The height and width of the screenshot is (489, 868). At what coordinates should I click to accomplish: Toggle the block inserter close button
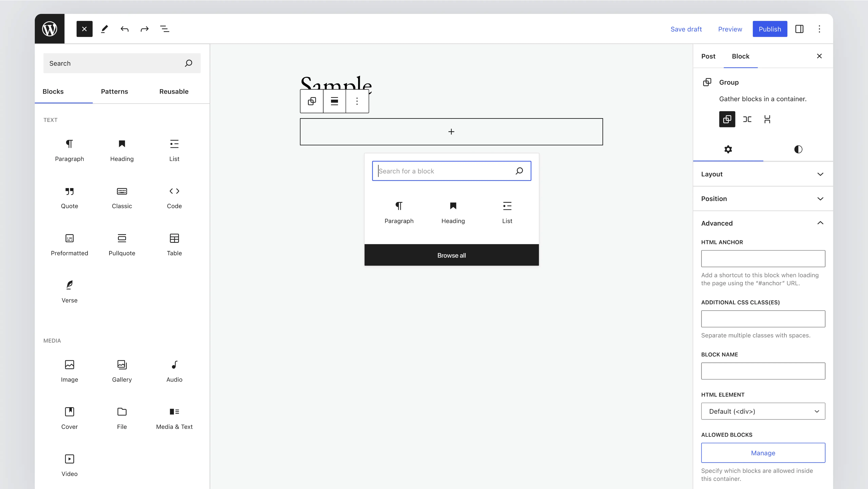click(x=84, y=29)
